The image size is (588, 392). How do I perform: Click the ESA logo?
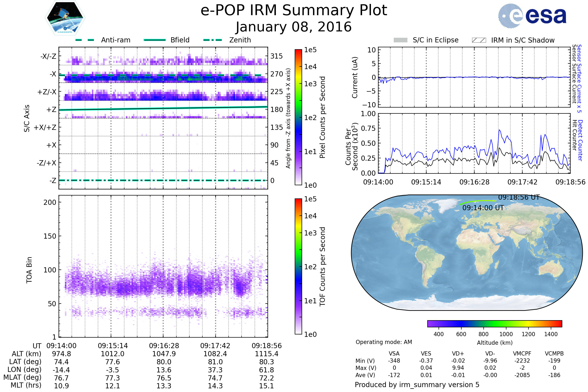(x=532, y=16)
